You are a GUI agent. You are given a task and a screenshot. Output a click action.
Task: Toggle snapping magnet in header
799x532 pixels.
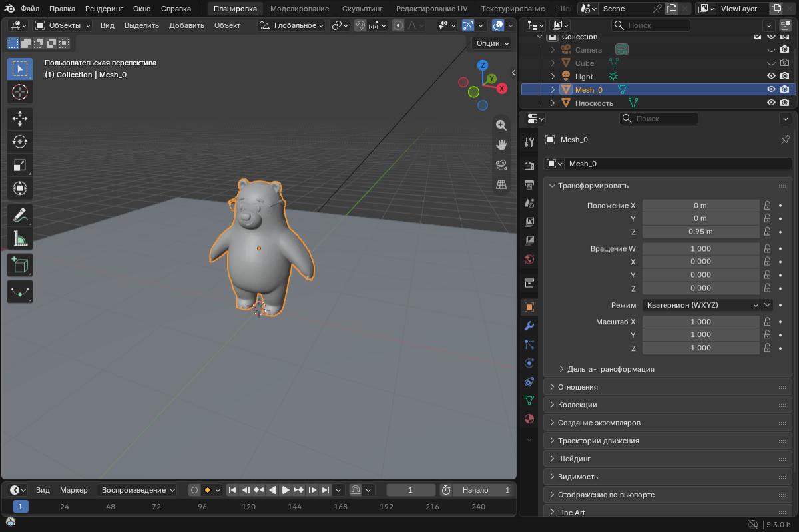(360, 25)
